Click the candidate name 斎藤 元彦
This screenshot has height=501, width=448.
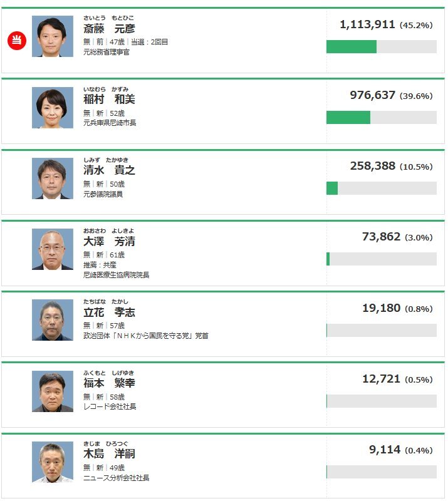click(109, 29)
